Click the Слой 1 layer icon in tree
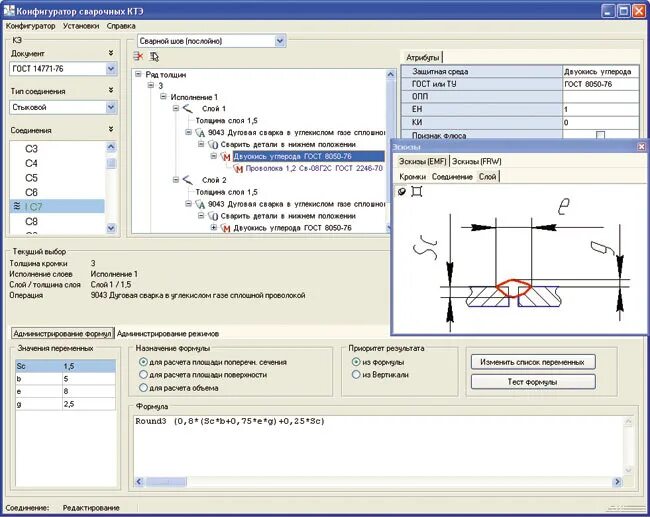This screenshot has width=650, height=517. 188,109
